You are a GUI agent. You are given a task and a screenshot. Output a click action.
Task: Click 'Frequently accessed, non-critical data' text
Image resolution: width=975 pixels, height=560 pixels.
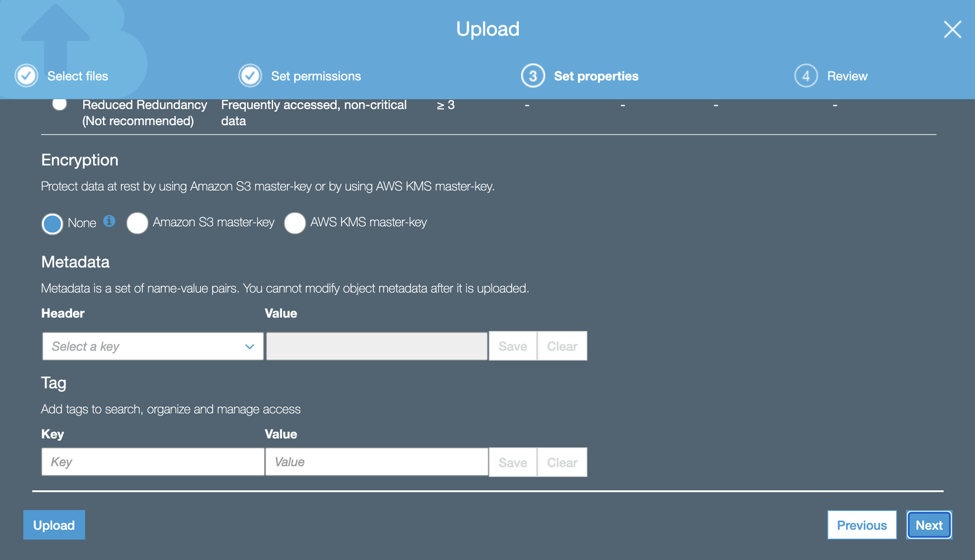314,113
